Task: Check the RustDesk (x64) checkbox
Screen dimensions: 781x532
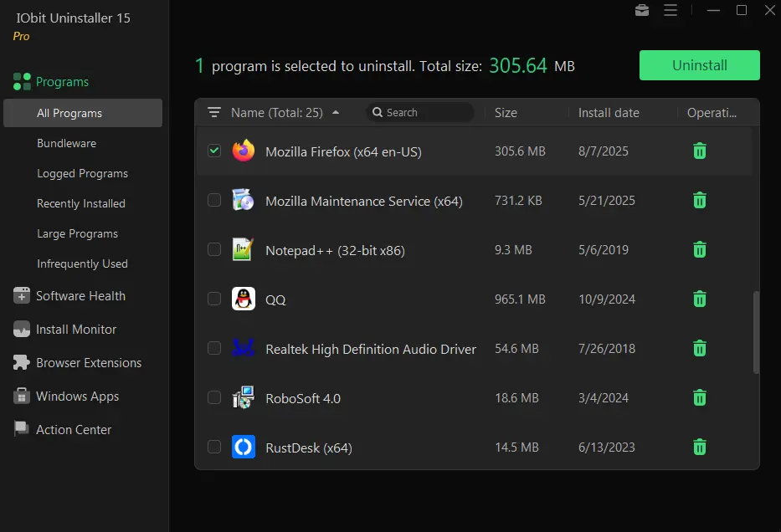Action: tap(214, 447)
